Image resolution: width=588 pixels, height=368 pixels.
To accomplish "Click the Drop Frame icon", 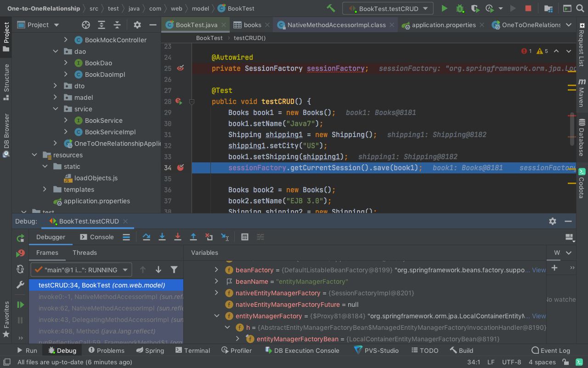I will [x=209, y=237].
